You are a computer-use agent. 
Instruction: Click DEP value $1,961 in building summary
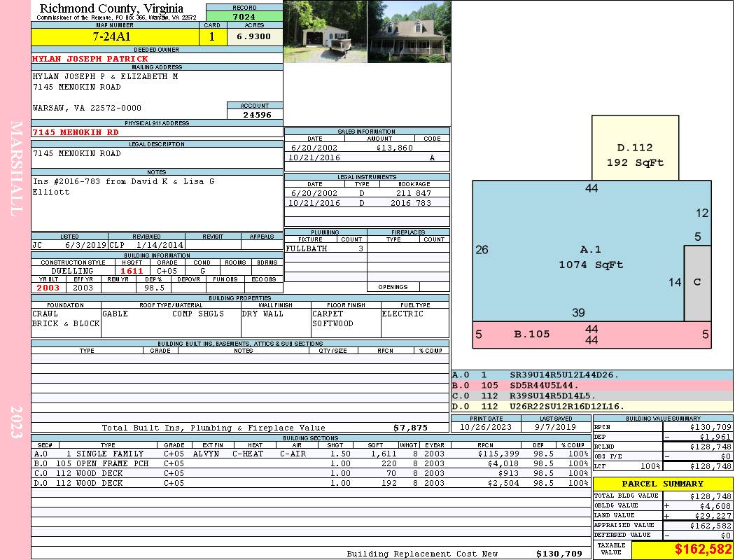click(x=715, y=437)
